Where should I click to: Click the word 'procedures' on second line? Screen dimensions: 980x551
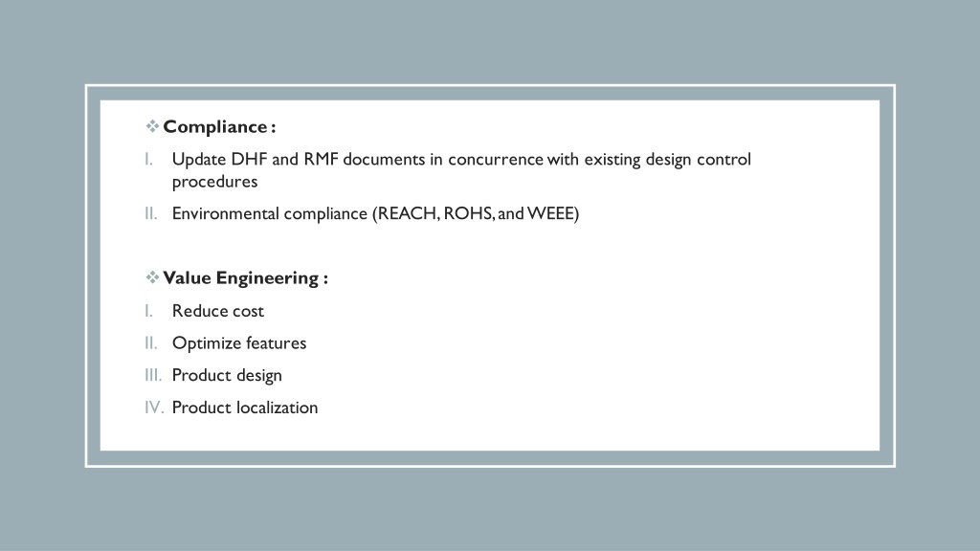pos(215,182)
